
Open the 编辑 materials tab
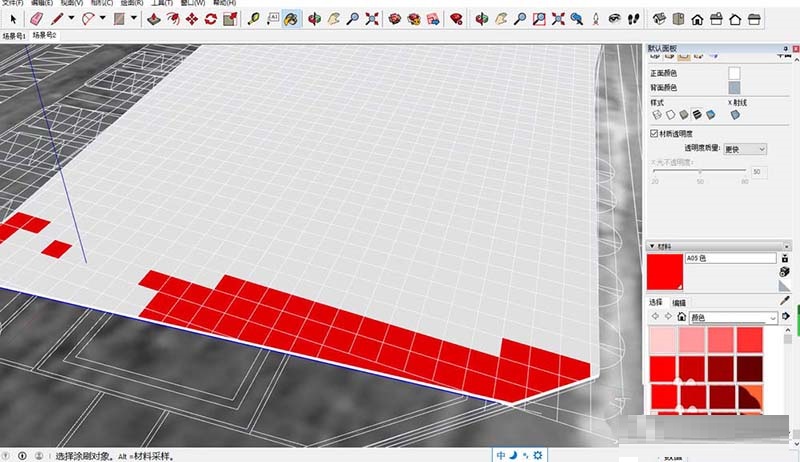pos(679,303)
